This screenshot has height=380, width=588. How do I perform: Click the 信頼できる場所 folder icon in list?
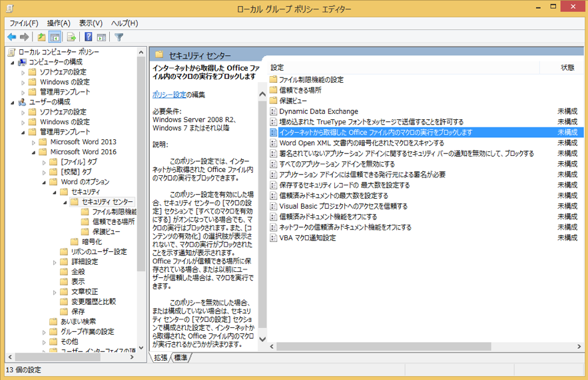tap(274, 90)
